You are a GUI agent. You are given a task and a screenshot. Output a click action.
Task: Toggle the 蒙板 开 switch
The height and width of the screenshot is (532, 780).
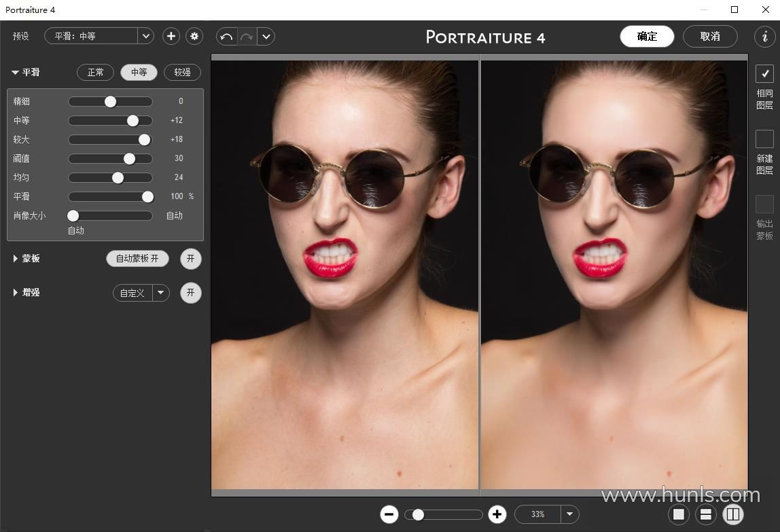190,259
